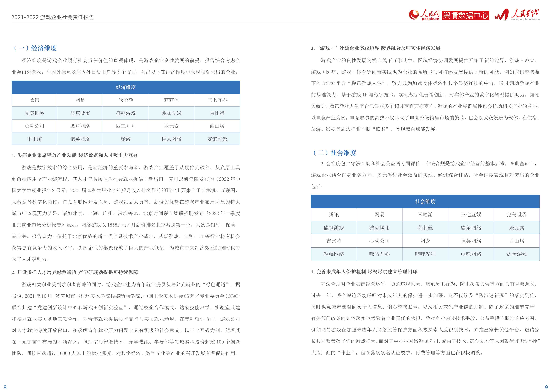
Task: Select the 吉比特 cell in the 社会维度 table
Action: pyautogui.click(x=334, y=241)
